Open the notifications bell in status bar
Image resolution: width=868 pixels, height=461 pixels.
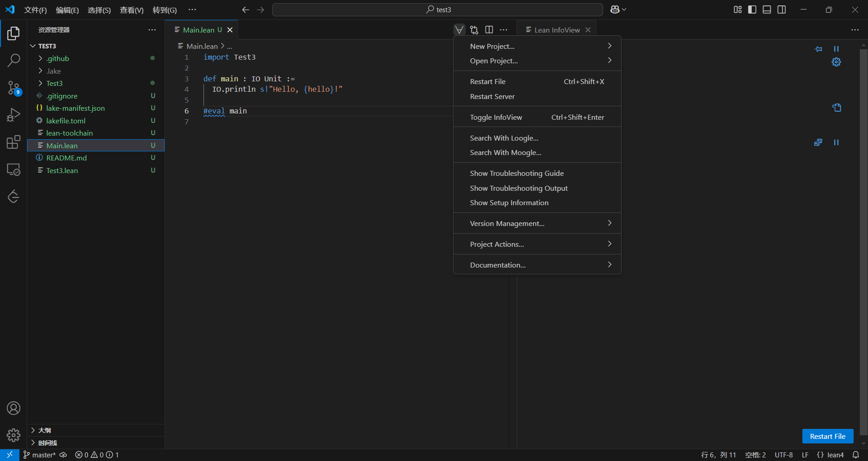point(856,455)
